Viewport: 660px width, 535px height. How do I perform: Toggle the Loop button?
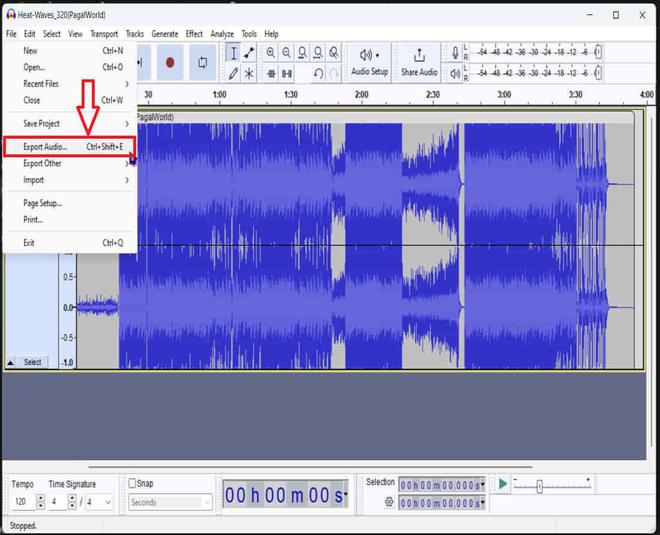(202, 62)
